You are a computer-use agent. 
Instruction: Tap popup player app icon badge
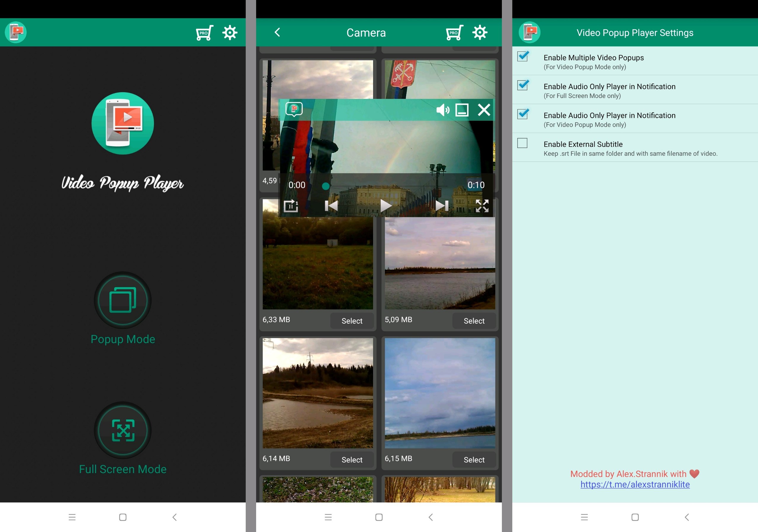(294, 109)
